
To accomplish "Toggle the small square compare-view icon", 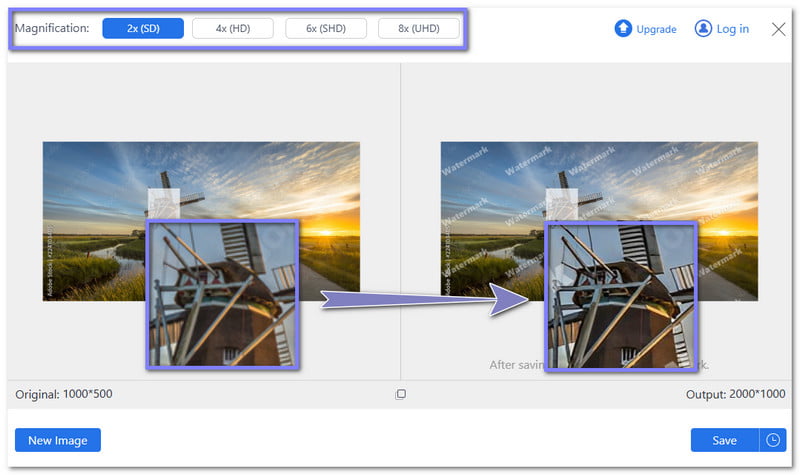I will [x=400, y=394].
